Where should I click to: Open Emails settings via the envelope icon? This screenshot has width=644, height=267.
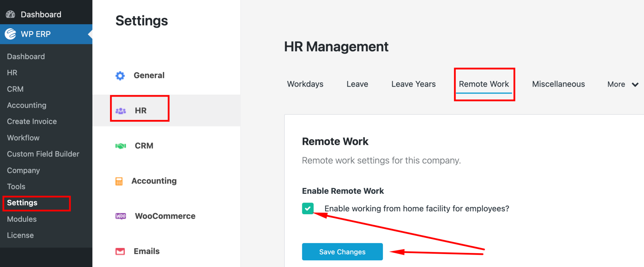tap(120, 251)
